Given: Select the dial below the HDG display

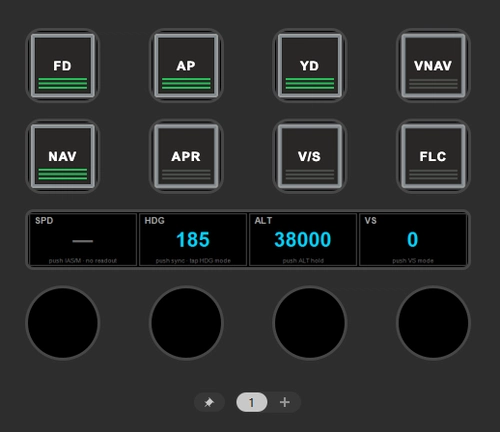Looking at the screenshot, I should click(186, 323).
